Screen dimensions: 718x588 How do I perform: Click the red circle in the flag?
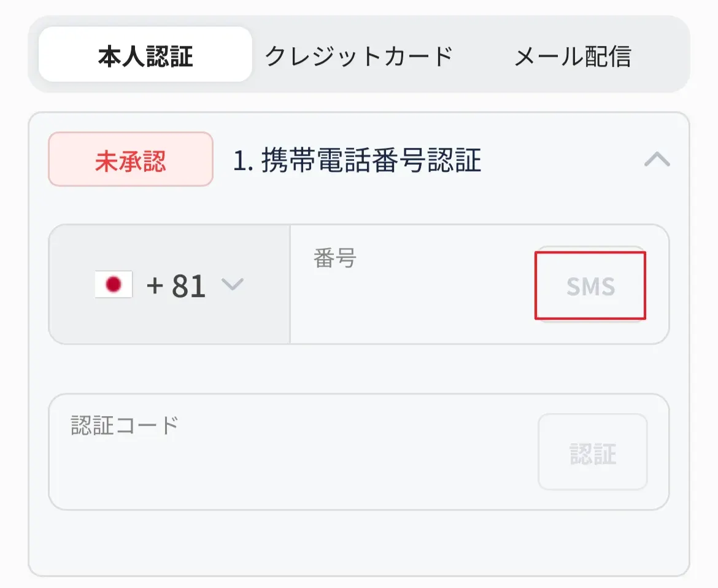click(x=114, y=285)
